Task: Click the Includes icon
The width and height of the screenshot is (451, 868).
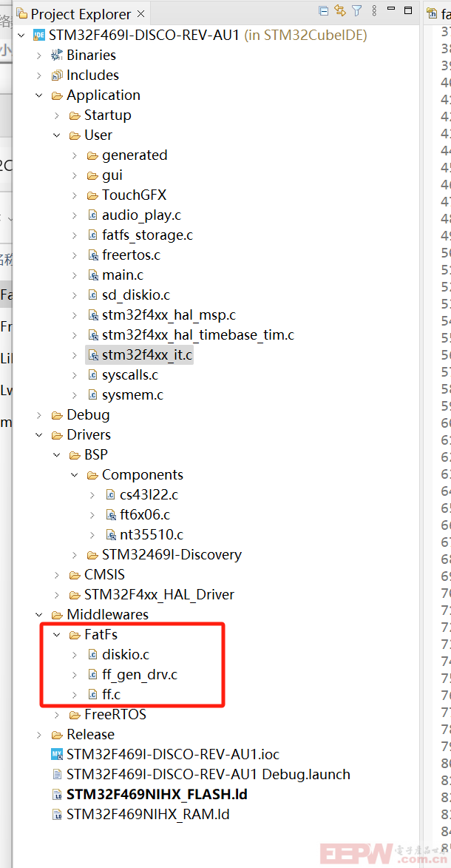Action: point(57,75)
